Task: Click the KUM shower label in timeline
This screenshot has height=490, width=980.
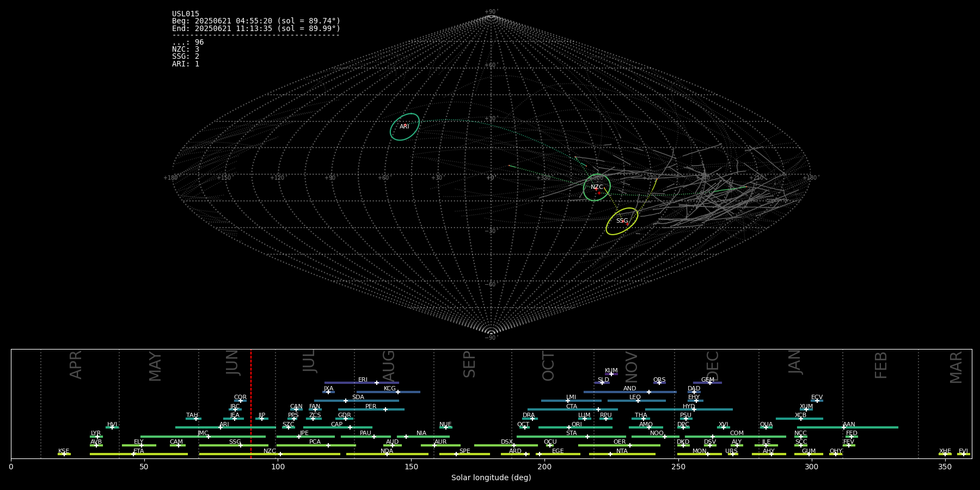Action: click(611, 371)
